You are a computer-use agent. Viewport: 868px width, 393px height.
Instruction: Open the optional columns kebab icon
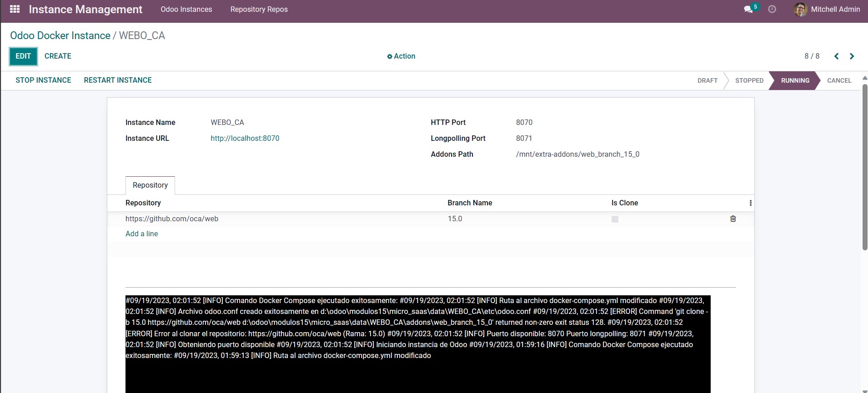(751, 203)
